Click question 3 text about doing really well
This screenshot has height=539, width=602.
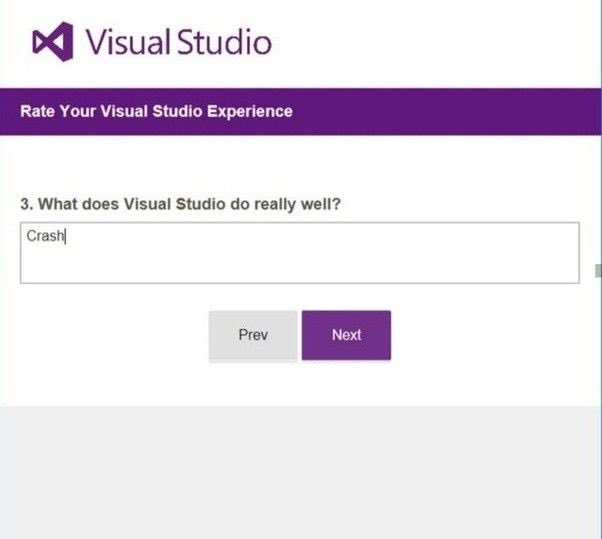(180, 204)
